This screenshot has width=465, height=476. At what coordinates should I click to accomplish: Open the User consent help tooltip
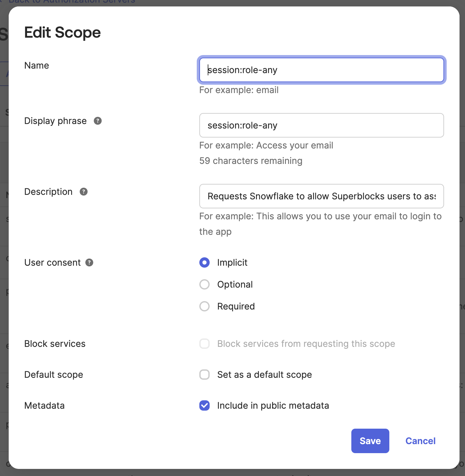[x=89, y=262]
